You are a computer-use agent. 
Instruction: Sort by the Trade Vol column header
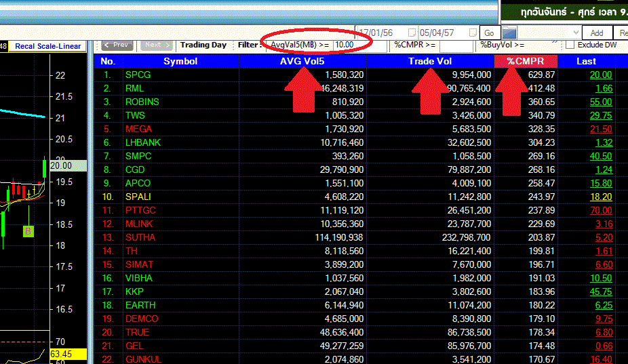[430, 61]
